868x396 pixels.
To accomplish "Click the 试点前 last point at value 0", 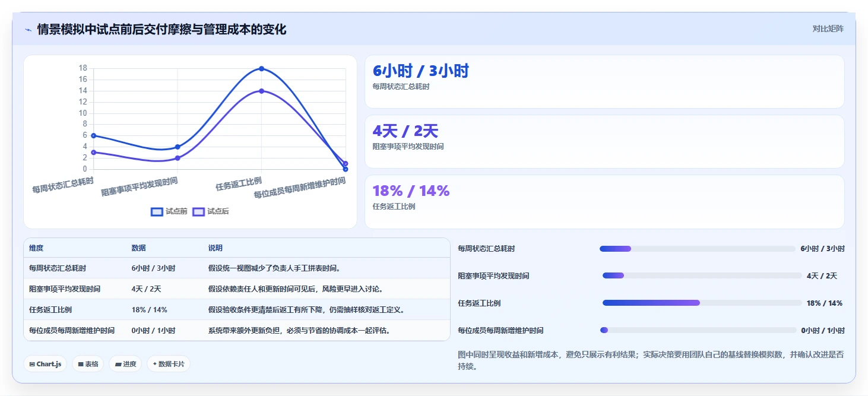I will click(x=346, y=169).
